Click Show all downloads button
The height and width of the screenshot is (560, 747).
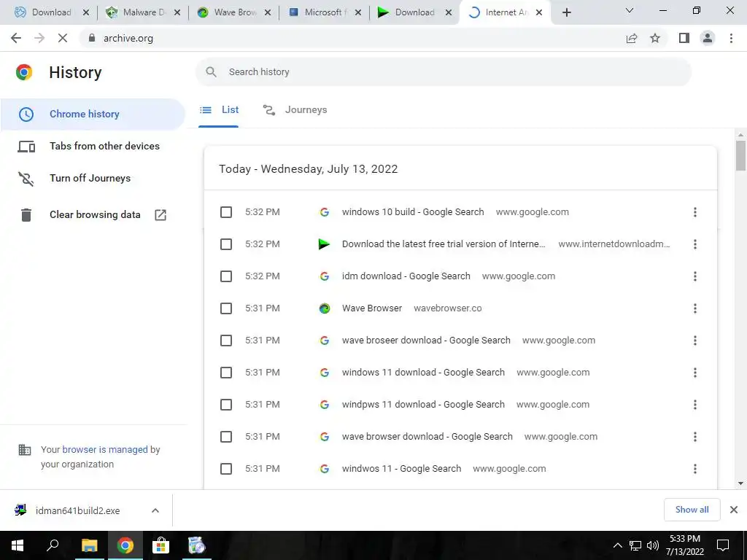pos(692,510)
